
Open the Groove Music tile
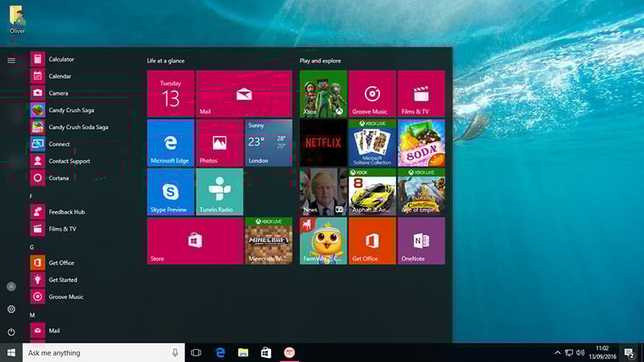click(372, 93)
